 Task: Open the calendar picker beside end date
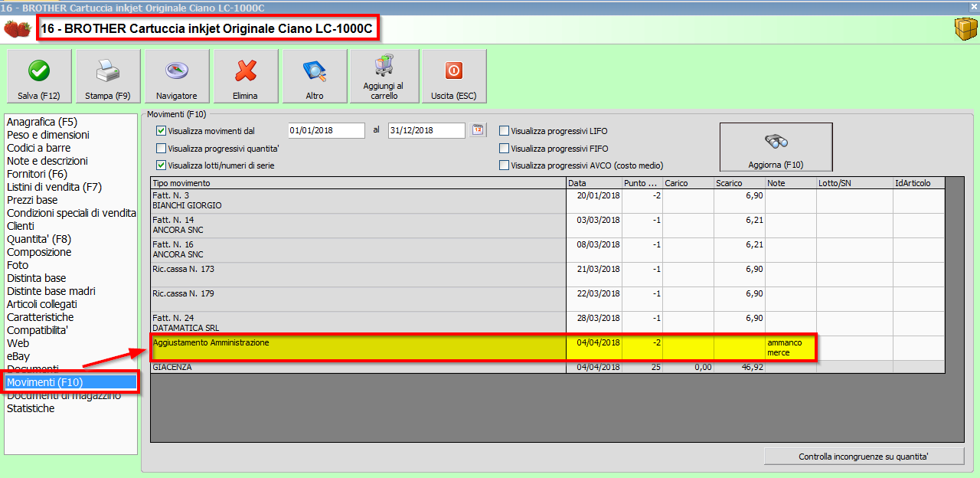point(478,130)
